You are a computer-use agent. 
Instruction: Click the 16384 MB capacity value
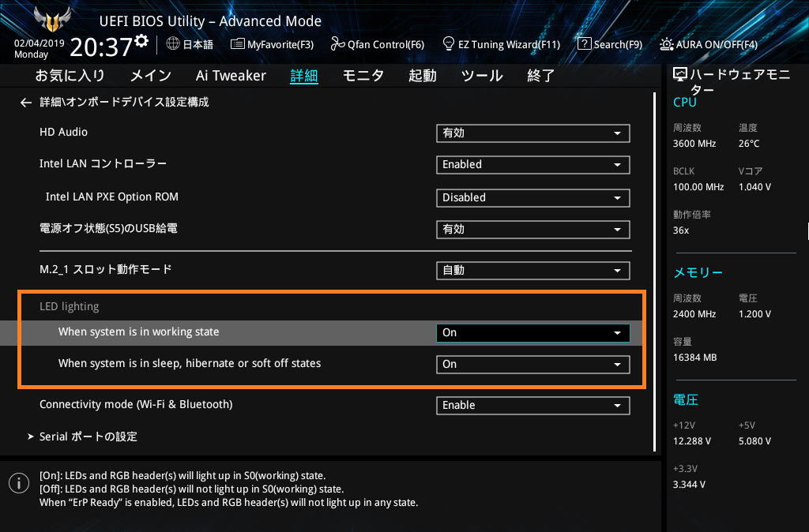(x=695, y=358)
